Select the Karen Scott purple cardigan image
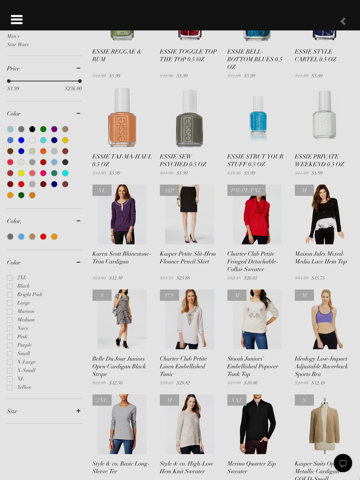The height and width of the screenshot is (480, 360). (x=122, y=214)
